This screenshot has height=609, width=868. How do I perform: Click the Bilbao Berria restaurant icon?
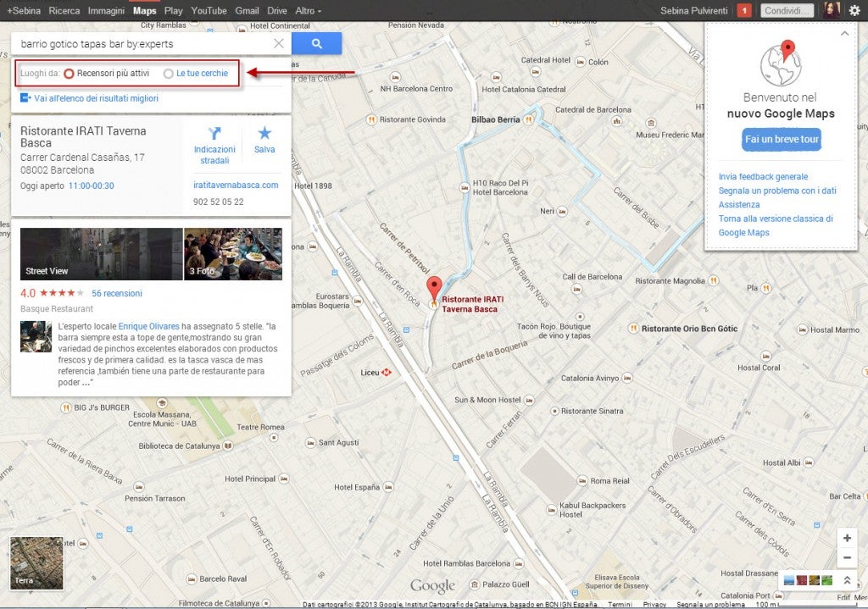529,119
